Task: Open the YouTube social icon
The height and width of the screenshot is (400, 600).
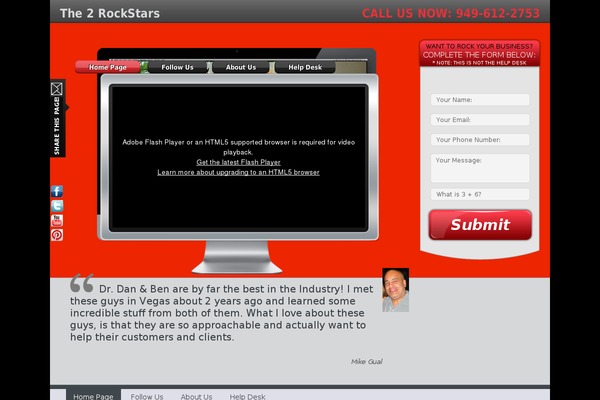Action: 57,220
